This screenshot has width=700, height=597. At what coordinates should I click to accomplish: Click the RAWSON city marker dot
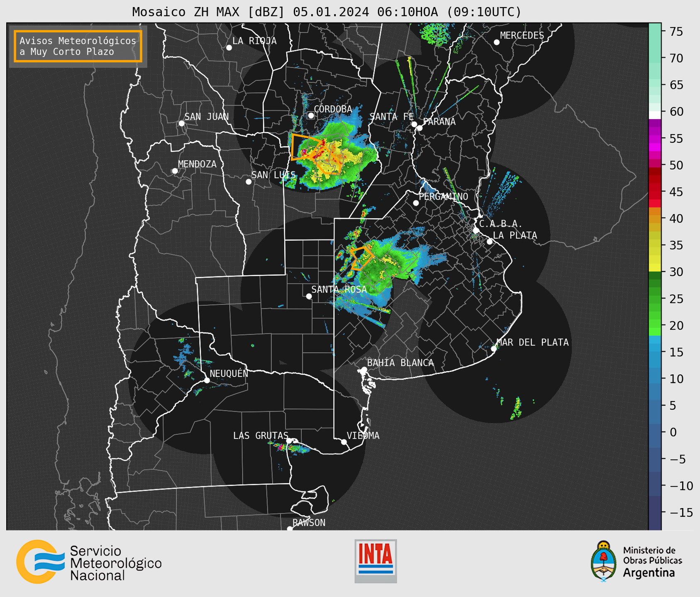(x=290, y=528)
